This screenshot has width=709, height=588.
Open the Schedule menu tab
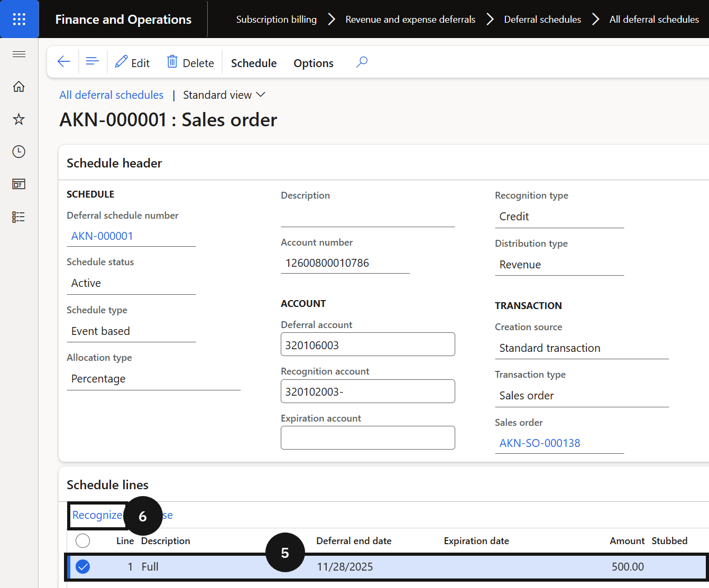click(x=254, y=63)
